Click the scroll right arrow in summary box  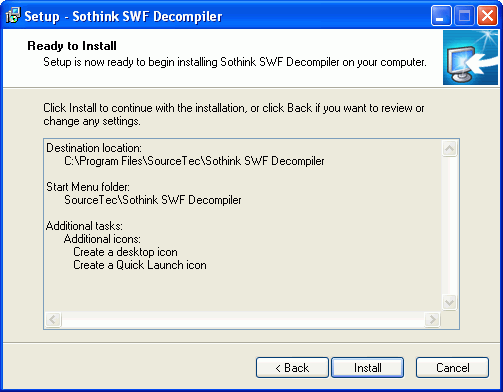pos(432,320)
